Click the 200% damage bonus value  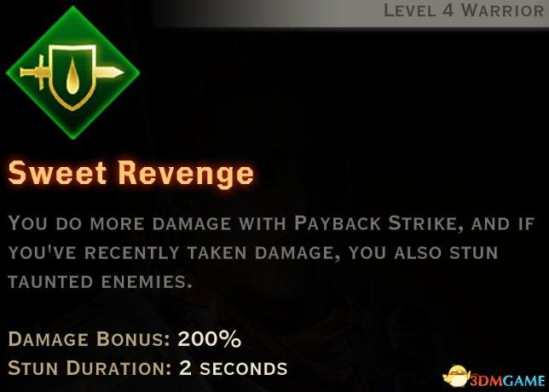click(x=210, y=339)
